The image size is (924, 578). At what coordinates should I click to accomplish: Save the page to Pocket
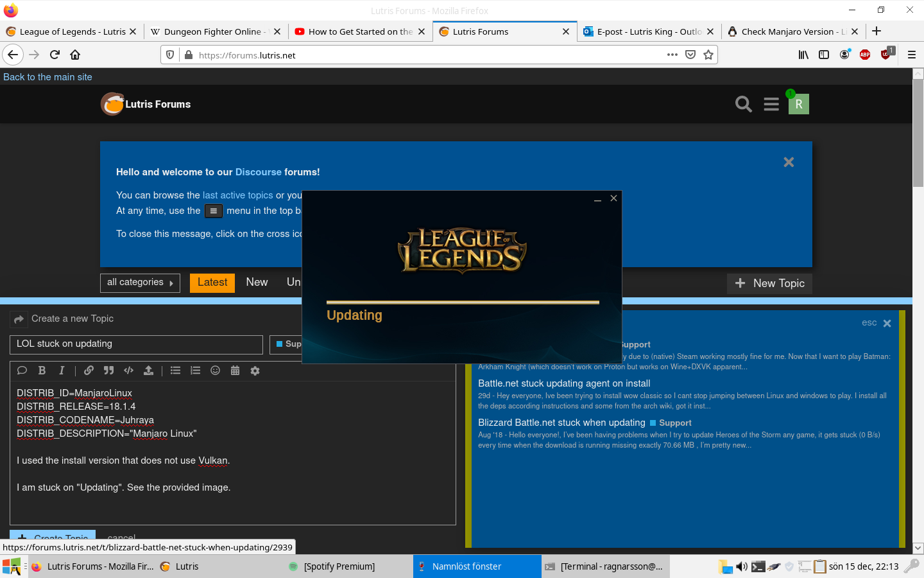pyautogui.click(x=690, y=55)
